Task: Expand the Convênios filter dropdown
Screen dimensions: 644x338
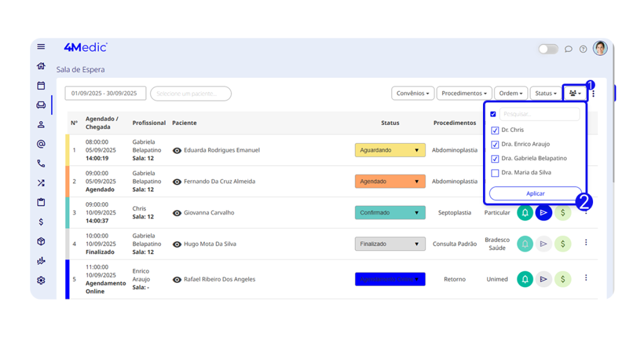Action: (x=413, y=94)
